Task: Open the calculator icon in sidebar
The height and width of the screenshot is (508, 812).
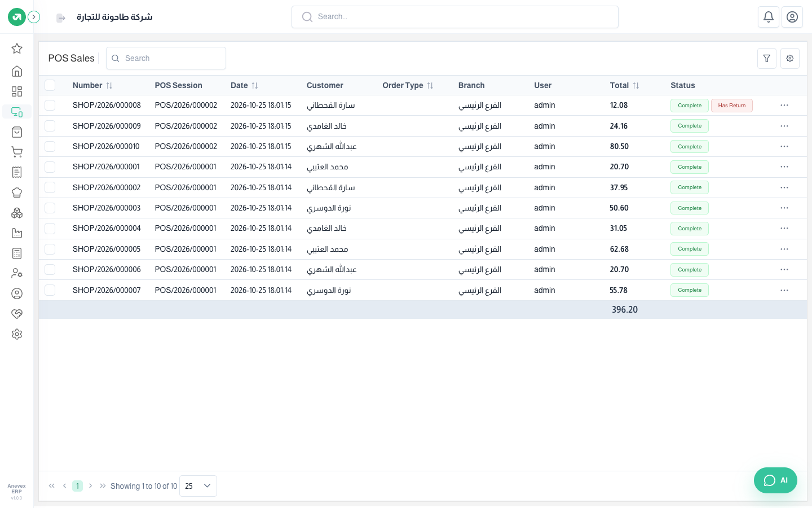Action: coord(17,253)
